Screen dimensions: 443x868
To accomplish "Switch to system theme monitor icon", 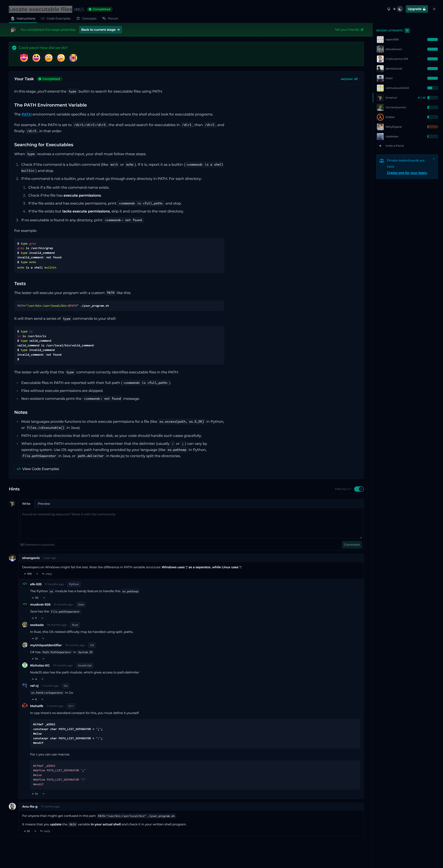I will point(389,9).
